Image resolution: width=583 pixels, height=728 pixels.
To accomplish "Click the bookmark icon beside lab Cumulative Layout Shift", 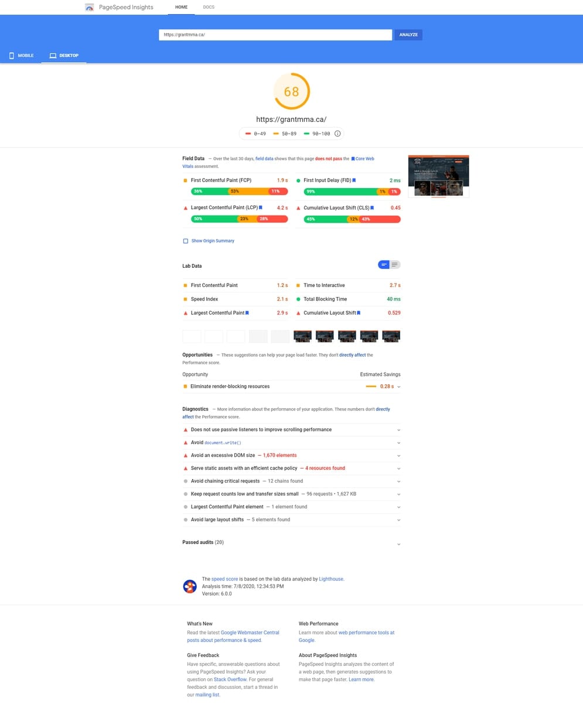I will point(359,313).
